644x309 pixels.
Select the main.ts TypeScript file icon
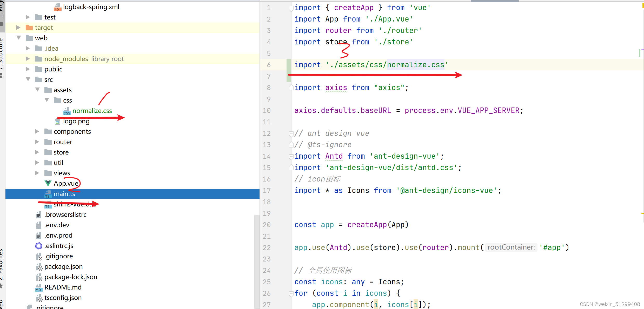point(48,194)
